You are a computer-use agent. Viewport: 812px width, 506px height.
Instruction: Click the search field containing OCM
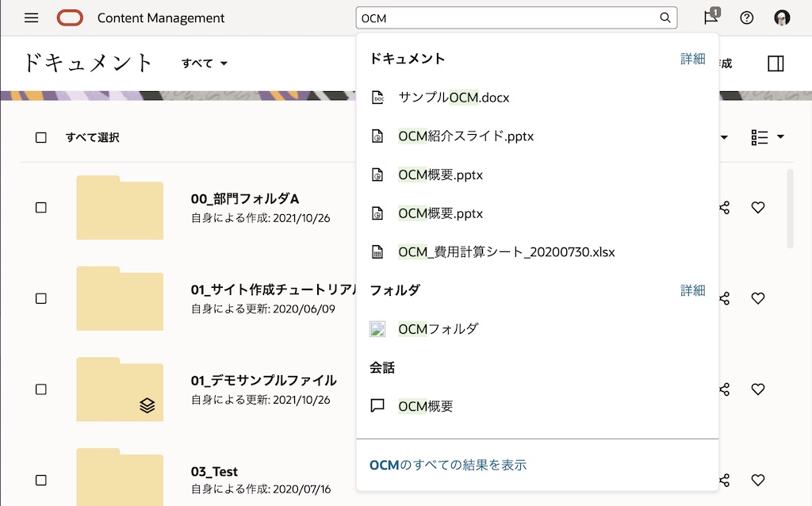pyautogui.click(x=507, y=17)
